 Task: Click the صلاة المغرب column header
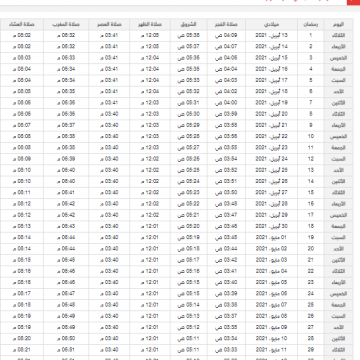point(66,24)
